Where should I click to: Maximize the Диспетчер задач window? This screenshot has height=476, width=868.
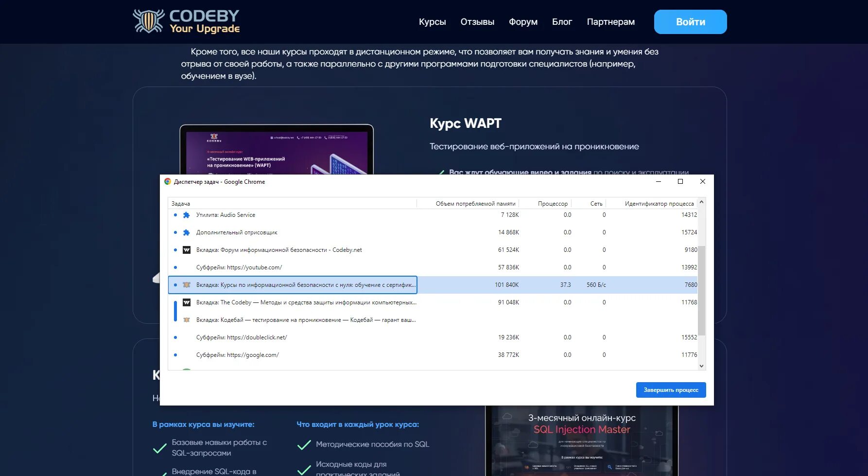[680, 181]
